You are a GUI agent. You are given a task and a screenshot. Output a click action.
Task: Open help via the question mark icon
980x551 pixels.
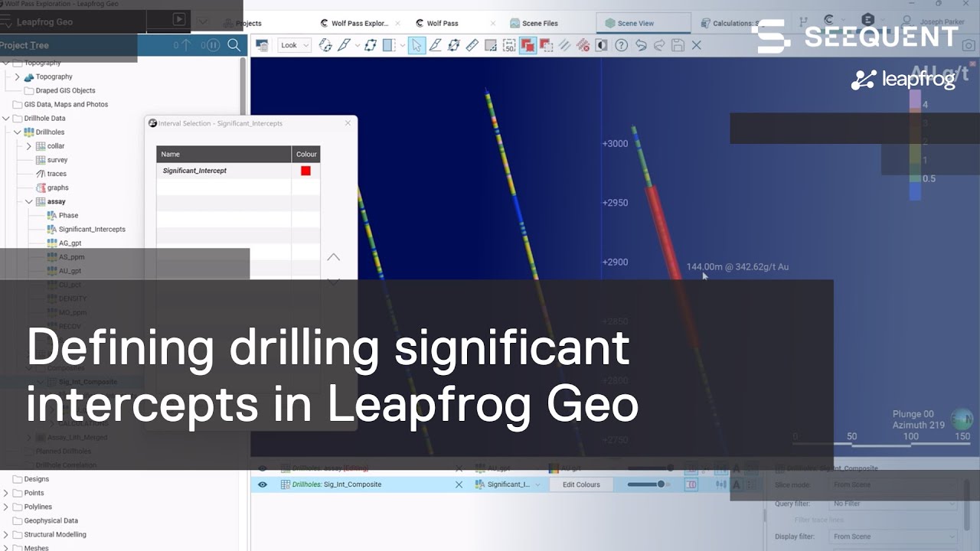click(621, 45)
